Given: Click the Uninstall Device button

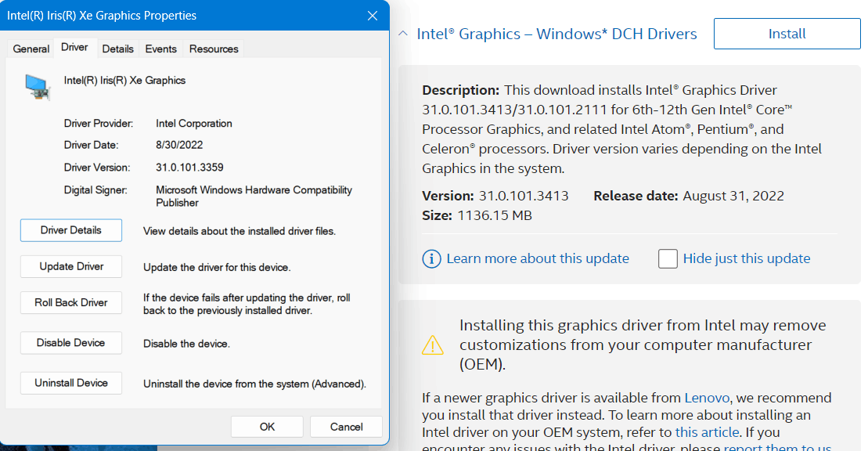Looking at the screenshot, I should pyautogui.click(x=71, y=383).
